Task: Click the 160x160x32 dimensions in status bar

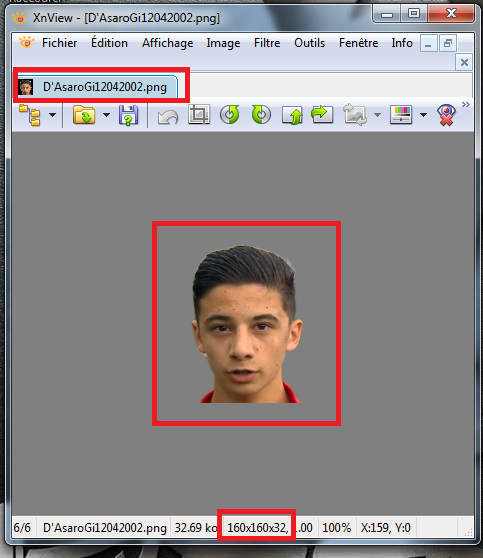Action: pyautogui.click(x=257, y=527)
